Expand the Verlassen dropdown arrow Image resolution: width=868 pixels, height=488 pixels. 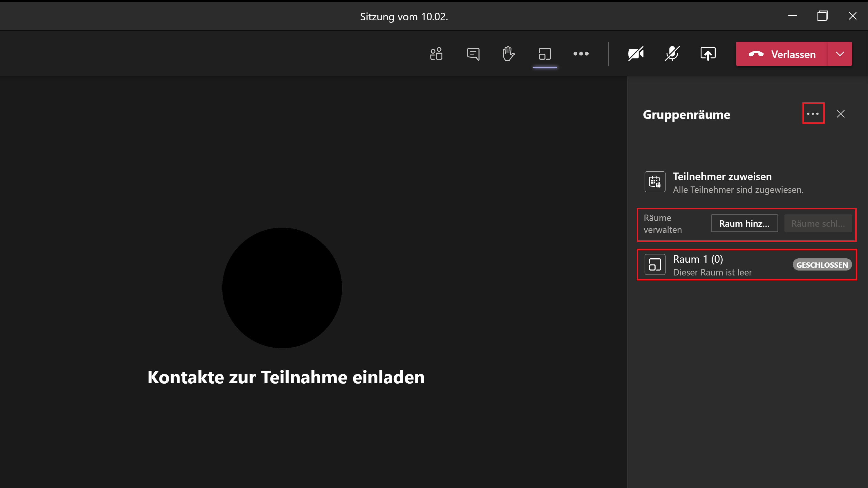click(840, 54)
